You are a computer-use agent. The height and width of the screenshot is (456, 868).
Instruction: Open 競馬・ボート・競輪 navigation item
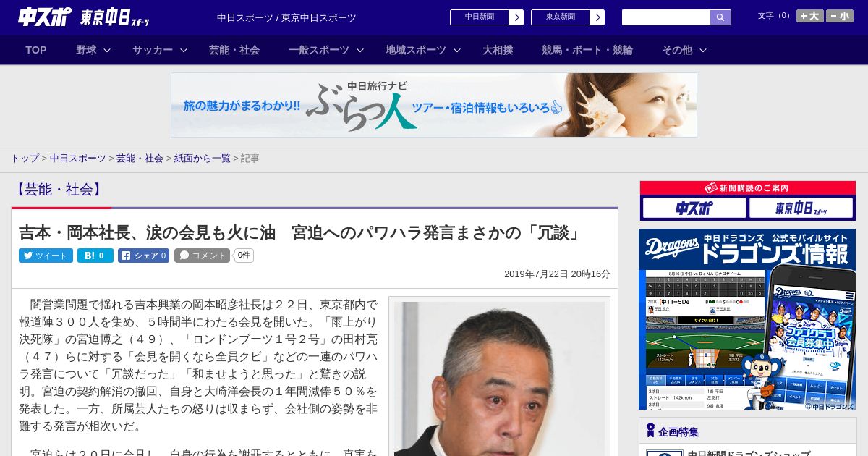coord(587,50)
